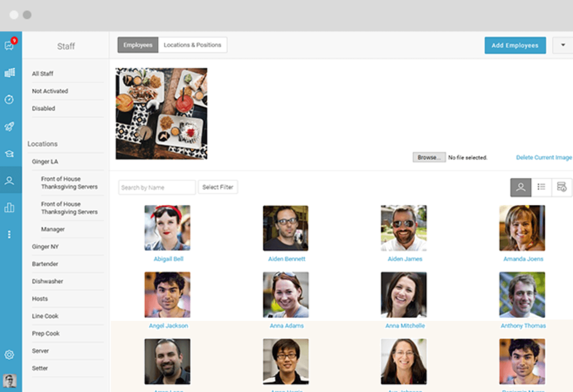Open the time clock gauge icon
The width and height of the screenshot is (573, 392).
(10, 100)
